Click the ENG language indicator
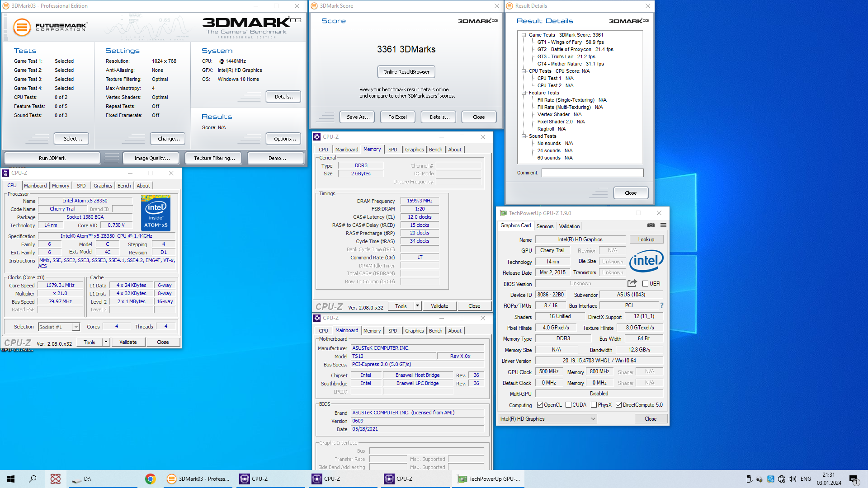 [806, 479]
